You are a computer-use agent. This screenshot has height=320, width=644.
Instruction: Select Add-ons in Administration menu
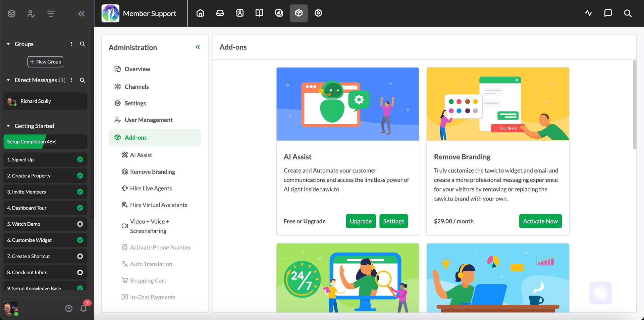click(x=155, y=137)
